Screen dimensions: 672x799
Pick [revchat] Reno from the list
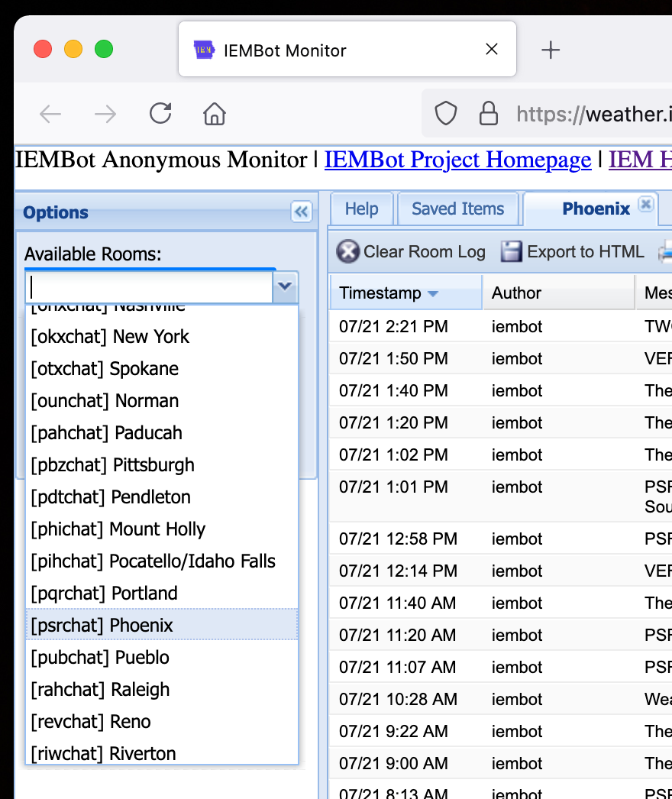(161, 721)
